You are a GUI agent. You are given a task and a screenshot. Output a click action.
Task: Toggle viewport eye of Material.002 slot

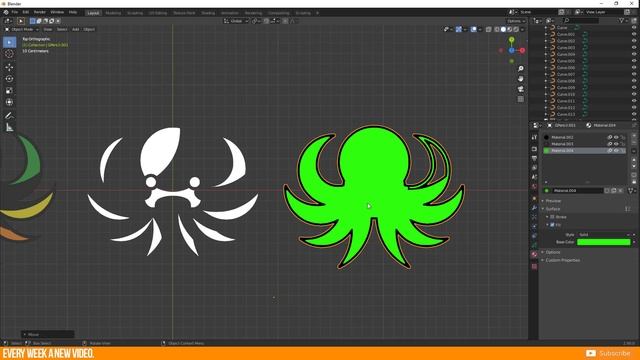(x=616, y=138)
